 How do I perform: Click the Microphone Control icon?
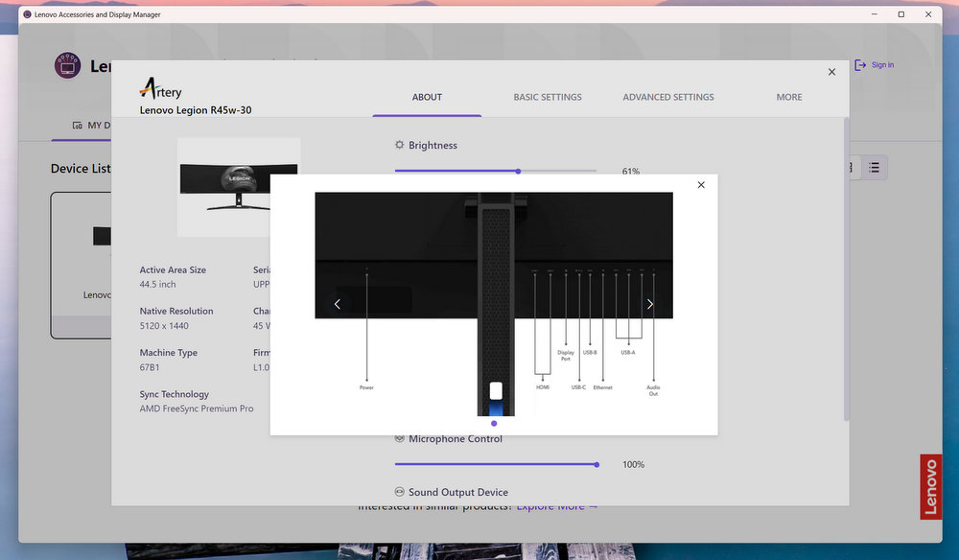click(400, 439)
